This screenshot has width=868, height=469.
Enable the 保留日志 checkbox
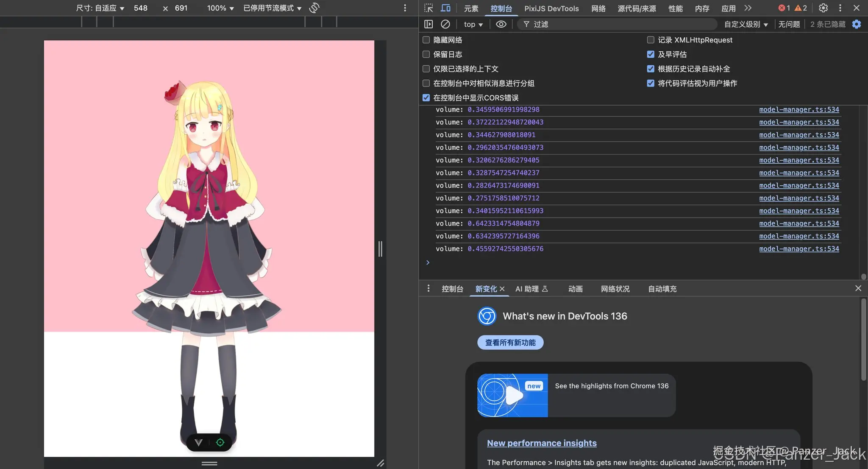(426, 54)
